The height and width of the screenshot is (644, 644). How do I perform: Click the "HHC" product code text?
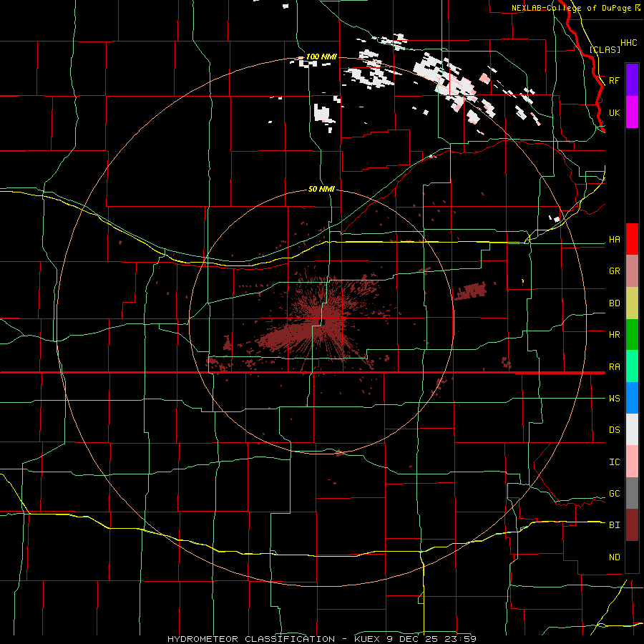pos(629,43)
